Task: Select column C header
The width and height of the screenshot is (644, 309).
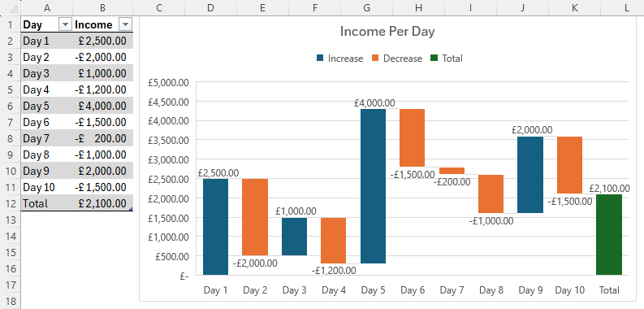Action: pyautogui.click(x=159, y=7)
